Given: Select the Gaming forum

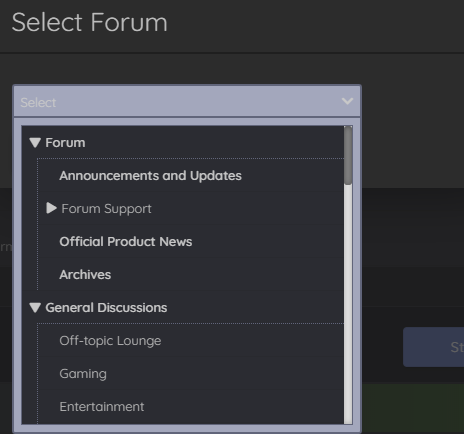Looking at the screenshot, I should (83, 374).
